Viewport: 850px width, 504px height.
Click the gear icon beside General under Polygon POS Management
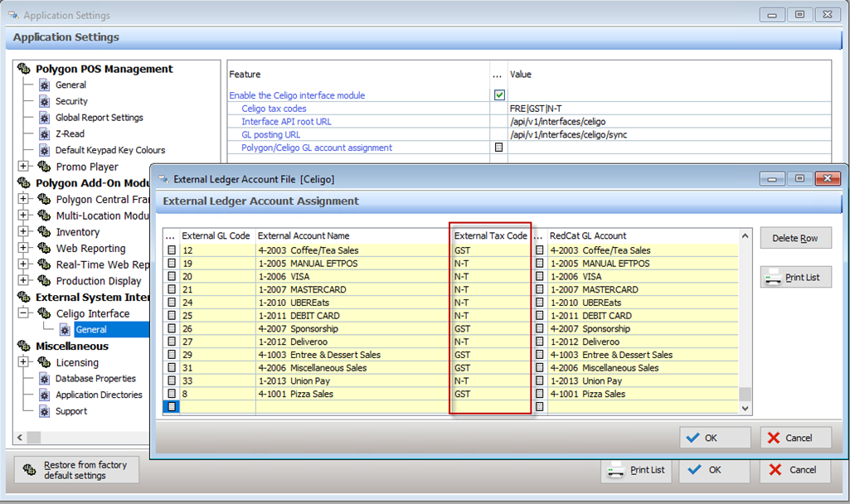pyautogui.click(x=45, y=85)
